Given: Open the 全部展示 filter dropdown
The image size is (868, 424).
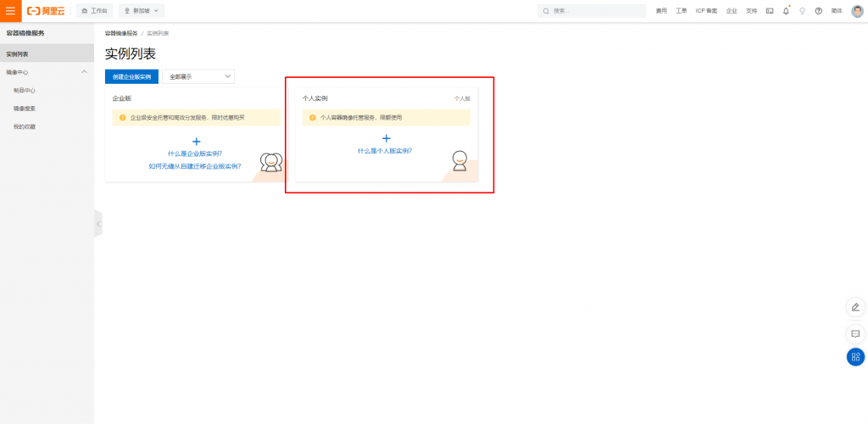Looking at the screenshot, I should click(x=198, y=77).
